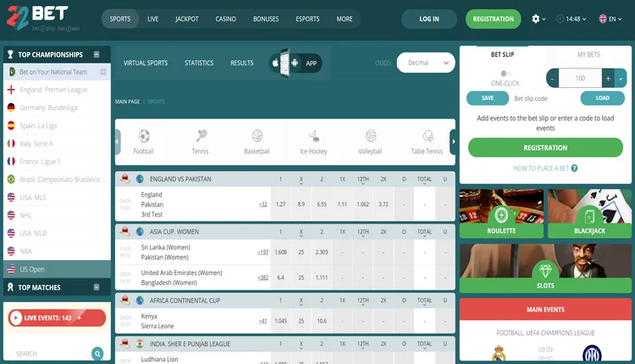Expand Bet on Your National Team
Viewport: 635px width, 364px height.
pos(103,72)
